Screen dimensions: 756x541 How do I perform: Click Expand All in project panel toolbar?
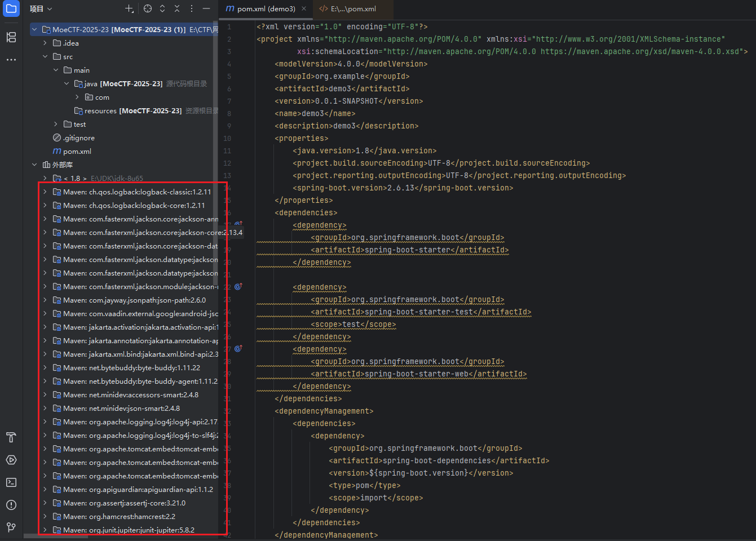[x=162, y=8]
